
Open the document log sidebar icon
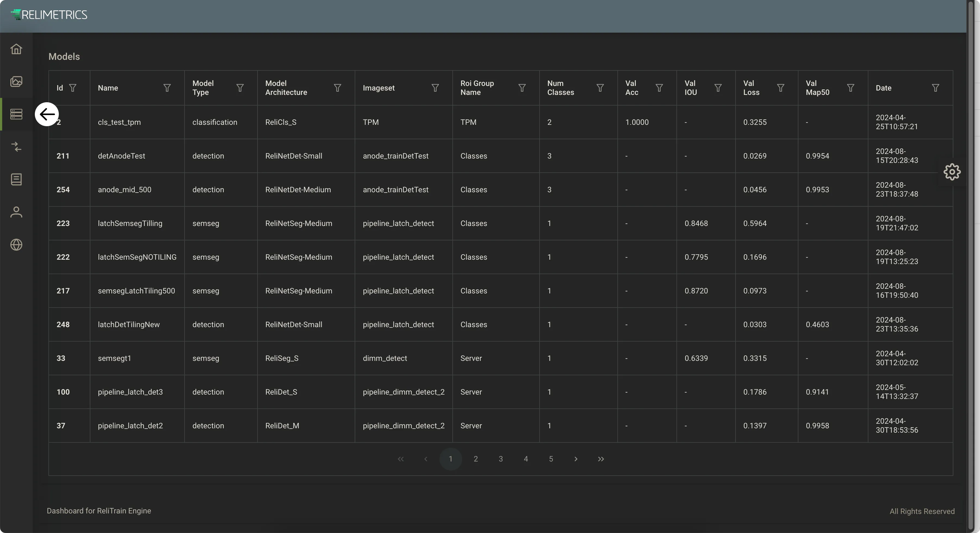tap(16, 179)
